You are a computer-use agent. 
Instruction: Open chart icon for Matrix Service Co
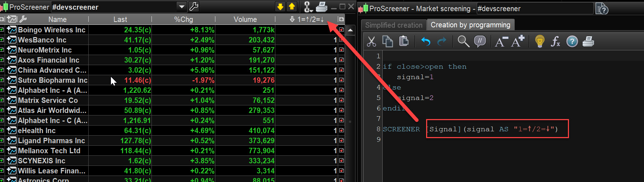coord(12,100)
